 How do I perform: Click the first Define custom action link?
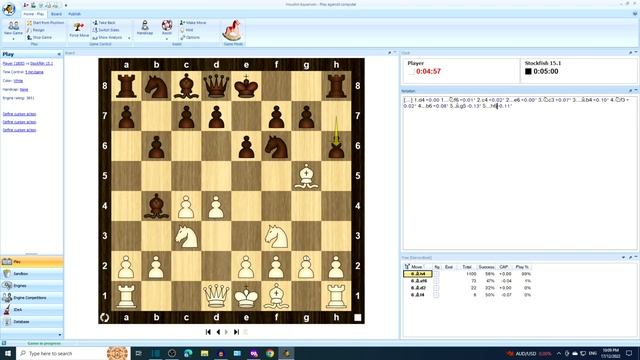(19, 114)
